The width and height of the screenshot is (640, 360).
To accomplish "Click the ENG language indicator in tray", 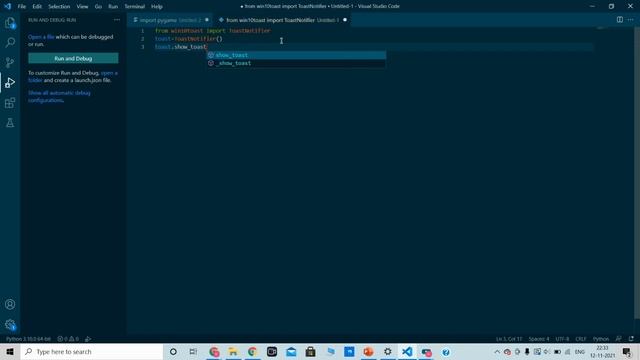I will (x=580, y=351).
